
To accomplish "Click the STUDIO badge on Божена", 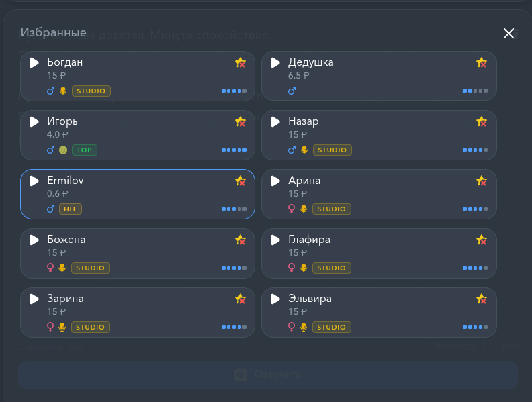I will pos(91,268).
